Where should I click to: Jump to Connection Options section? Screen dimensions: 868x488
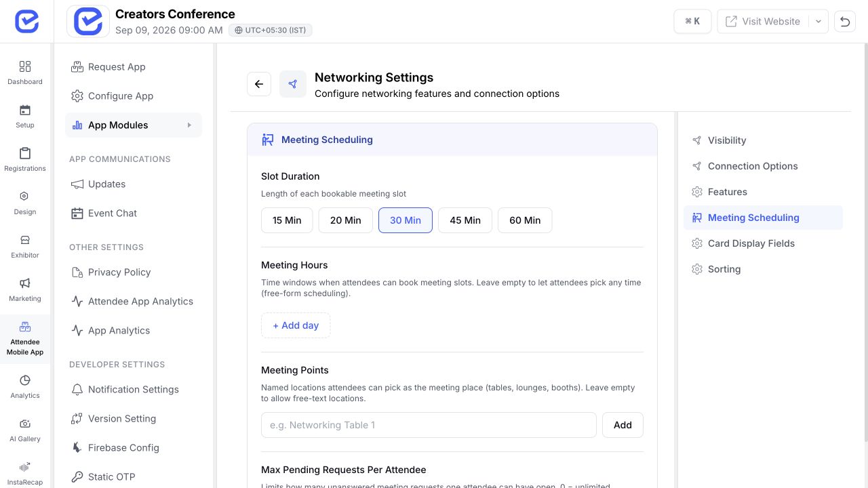(x=763, y=166)
